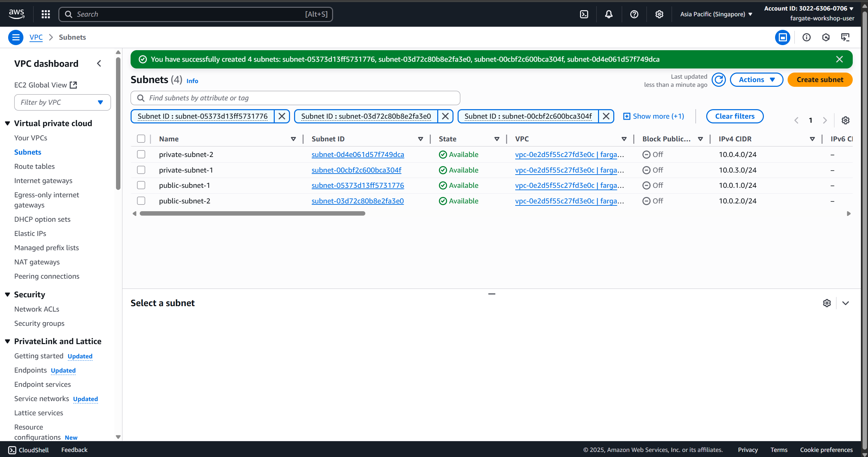Go to previous page arrow
Image resolution: width=868 pixels, height=457 pixels.
[796, 120]
